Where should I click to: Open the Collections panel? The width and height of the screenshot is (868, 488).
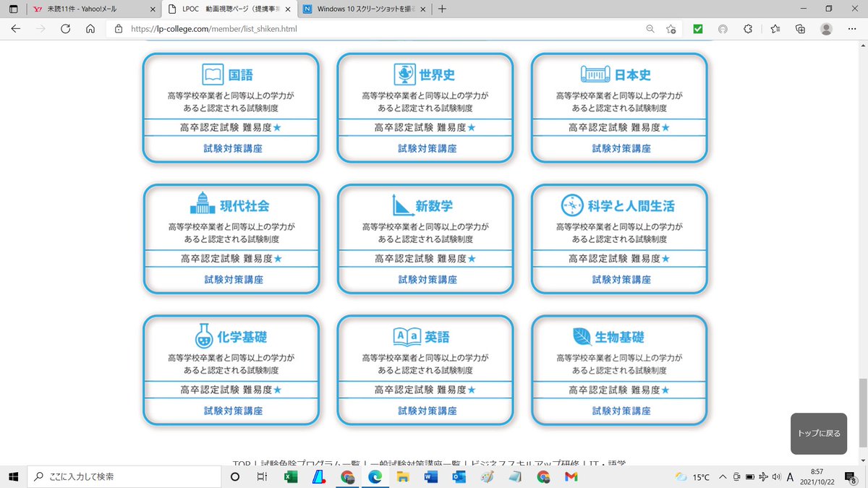(x=800, y=29)
